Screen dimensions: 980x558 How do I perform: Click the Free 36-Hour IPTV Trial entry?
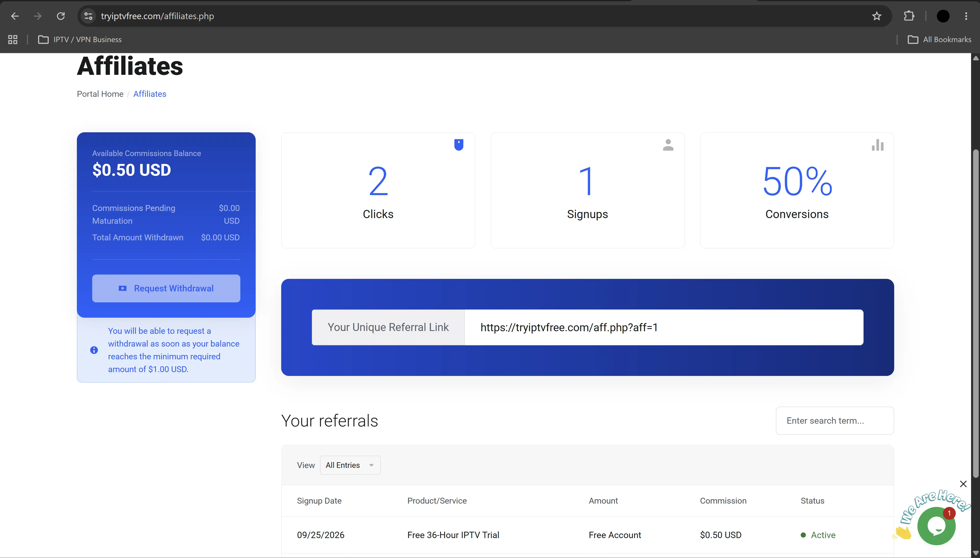(x=453, y=535)
